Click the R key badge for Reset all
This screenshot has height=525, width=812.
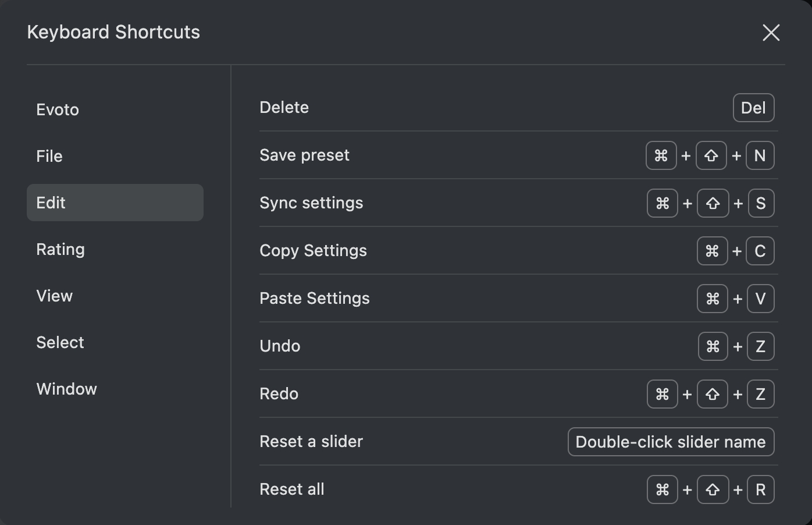(x=760, y=489)
